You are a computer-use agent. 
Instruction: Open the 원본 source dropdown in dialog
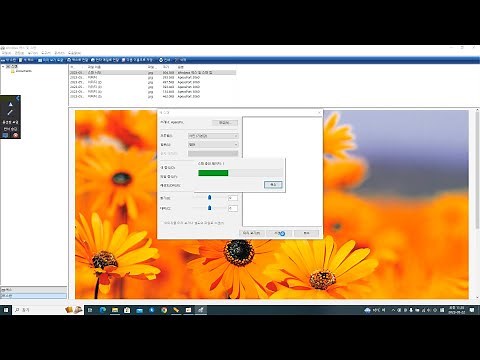(x=213, y=145)
